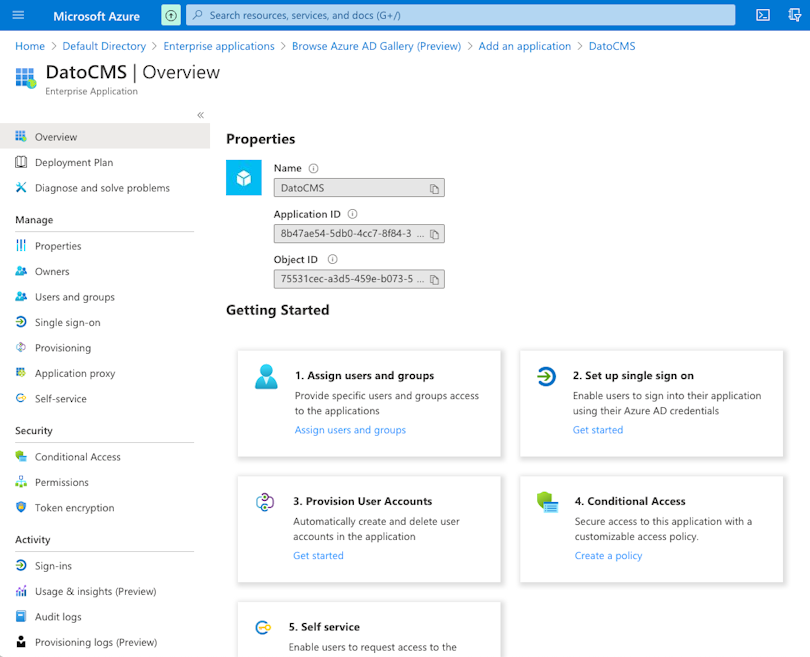This screenshot has height=657, width=810.
Task: Click '3. Provision User Accounts' heading
Action: 362,501
